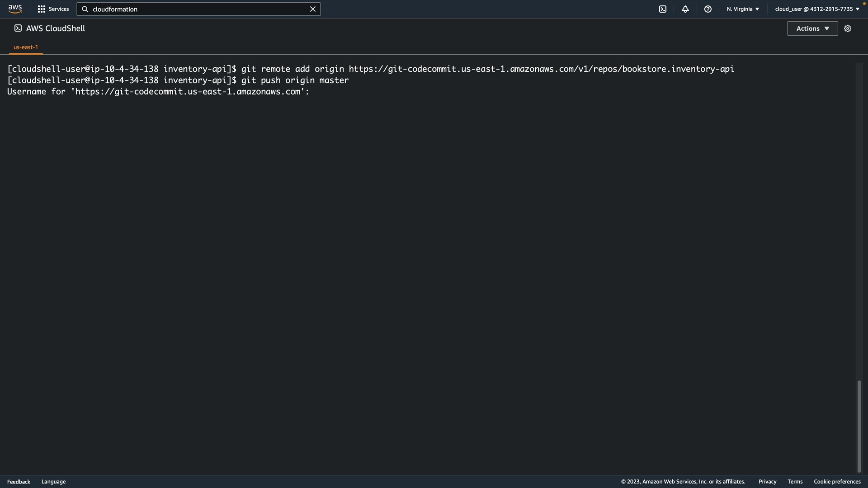
Task: Click the search magnifier icon
Action: click(x=85, y=9)
